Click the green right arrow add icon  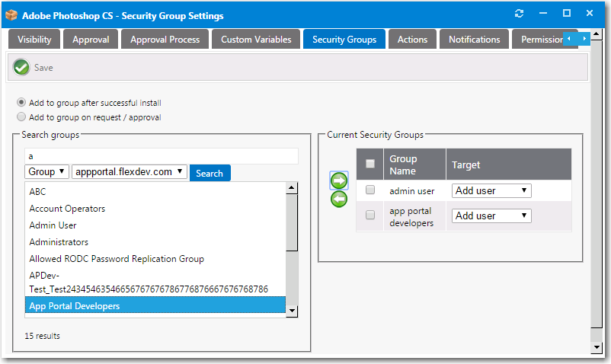point(339,180)
